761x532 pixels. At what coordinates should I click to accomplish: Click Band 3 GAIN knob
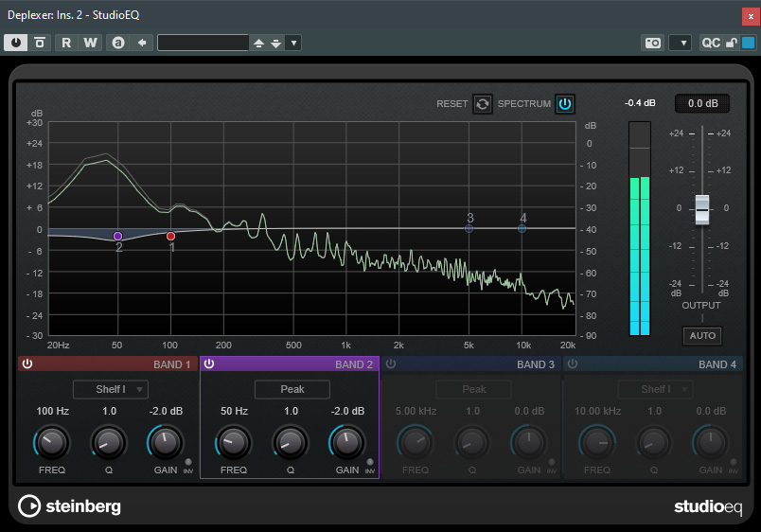coord(529,443)
